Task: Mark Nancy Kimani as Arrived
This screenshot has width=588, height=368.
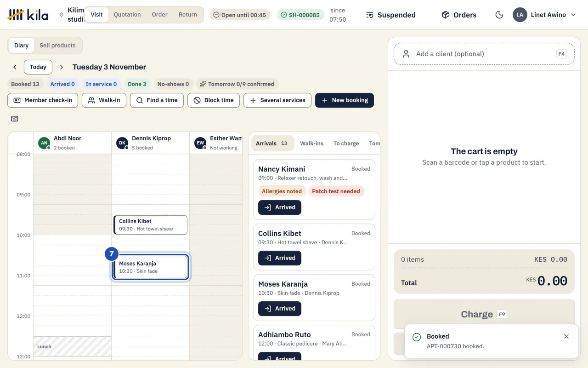Action: point(280,207)
